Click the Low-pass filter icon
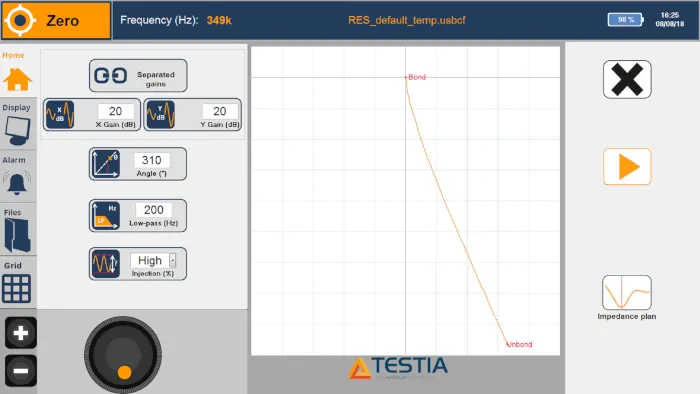This screenshot has width=700, height=394. pos(105,216)
